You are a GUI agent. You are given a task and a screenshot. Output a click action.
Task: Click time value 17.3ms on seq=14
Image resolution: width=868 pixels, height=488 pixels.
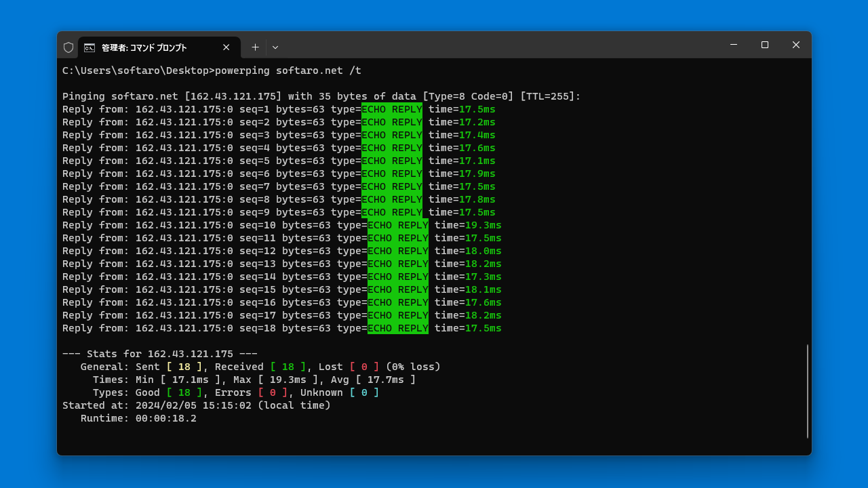click(x=484, y=277)
